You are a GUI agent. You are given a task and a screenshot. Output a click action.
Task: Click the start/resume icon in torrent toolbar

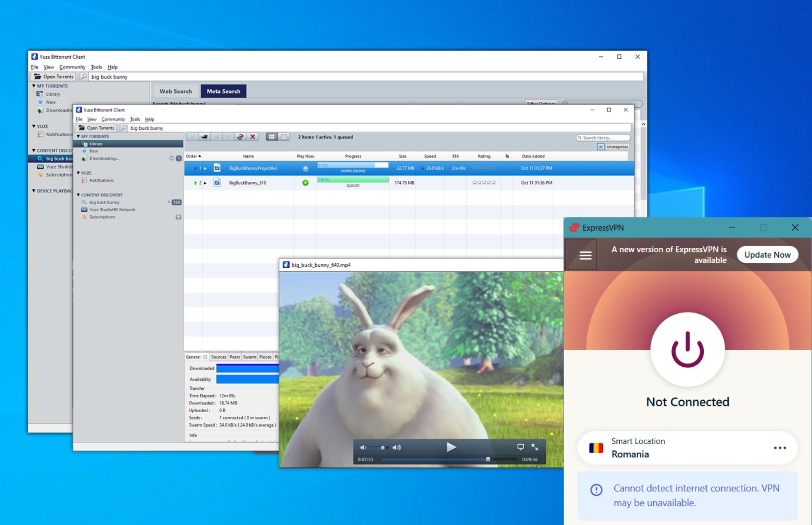pos(193,137)
